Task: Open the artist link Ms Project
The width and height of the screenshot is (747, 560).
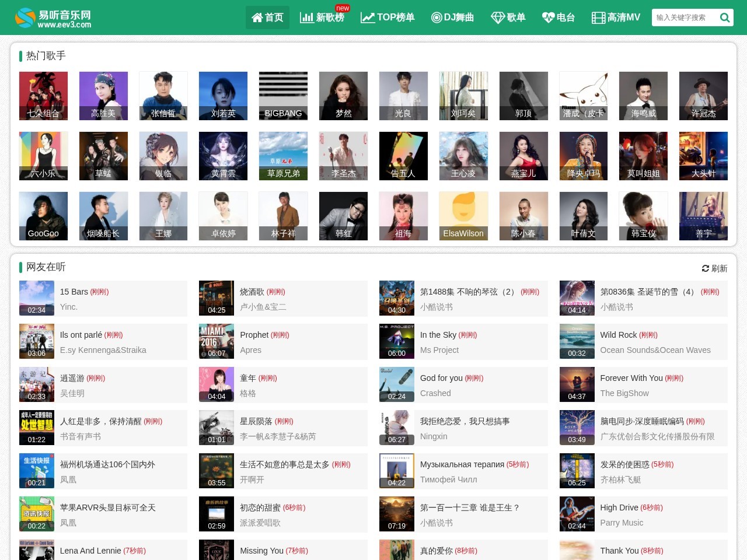Action: click(x=439, y=350)
